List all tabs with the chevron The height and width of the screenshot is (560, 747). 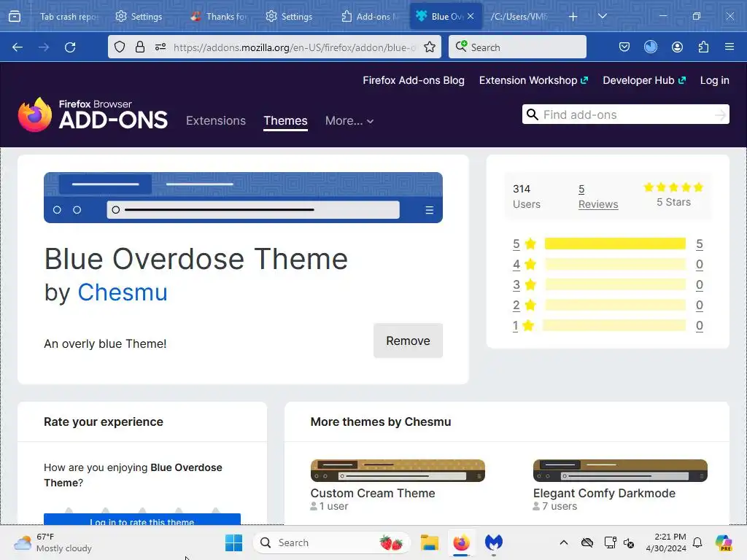tap(602, 17)
